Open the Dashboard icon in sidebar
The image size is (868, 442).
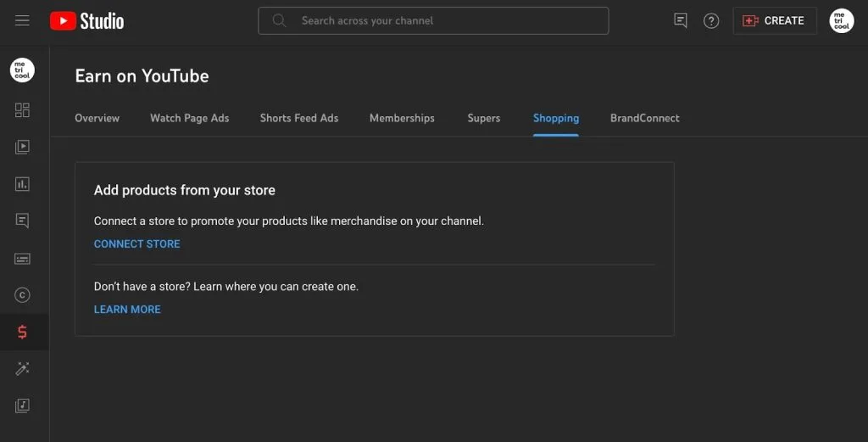pyautogui.click(x=22, y=109)
